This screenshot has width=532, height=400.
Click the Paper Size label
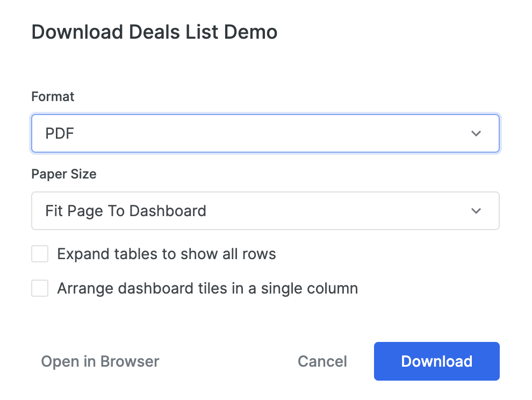coord(64,174)
